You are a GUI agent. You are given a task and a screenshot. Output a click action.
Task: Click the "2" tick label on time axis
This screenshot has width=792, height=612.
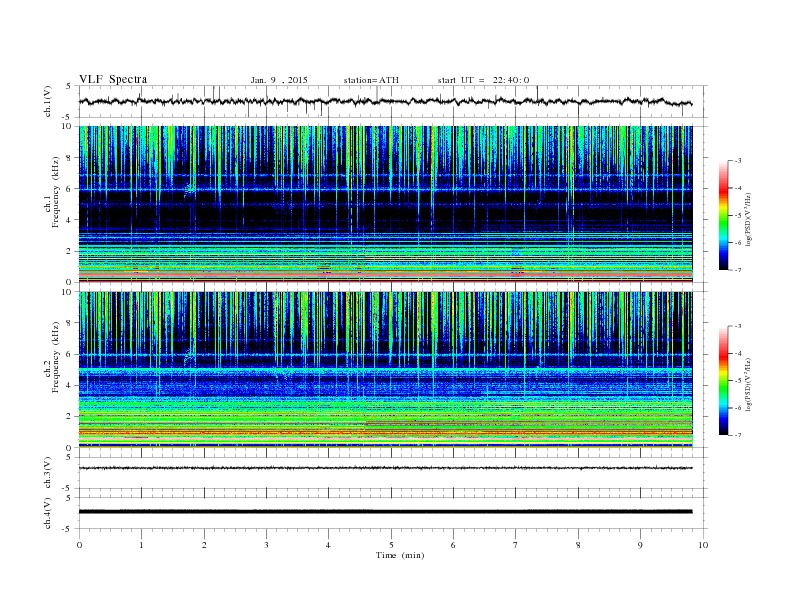[x=204, y=545]
